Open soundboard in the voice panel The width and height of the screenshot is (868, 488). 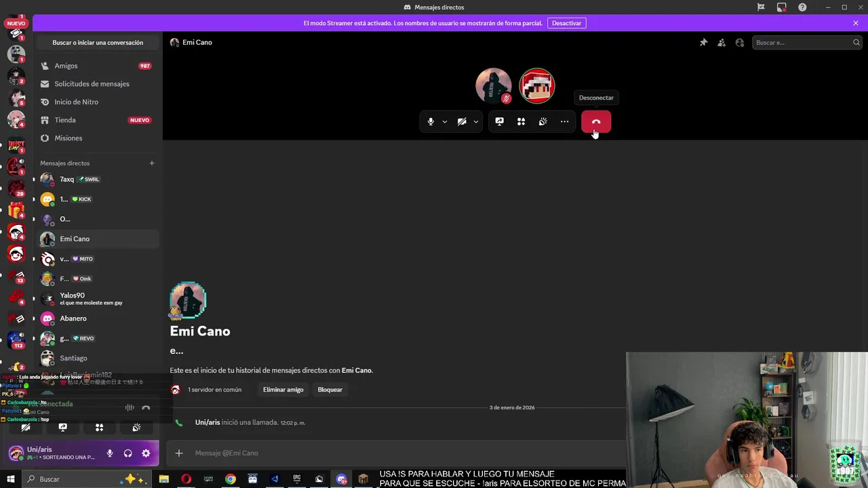coord(136,428)
